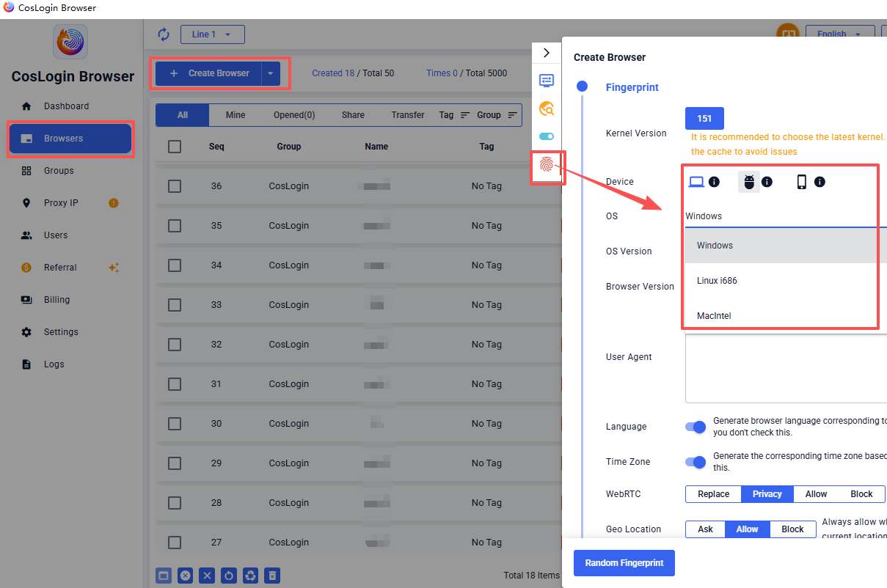Click the recycle icon in bottom bar
This screenshot has width=887, height=588.
pos(250,576)
